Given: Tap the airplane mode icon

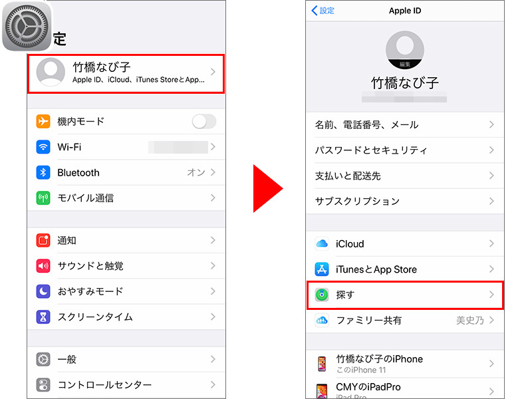Looking at the screenshot, I should click(43, 122).
